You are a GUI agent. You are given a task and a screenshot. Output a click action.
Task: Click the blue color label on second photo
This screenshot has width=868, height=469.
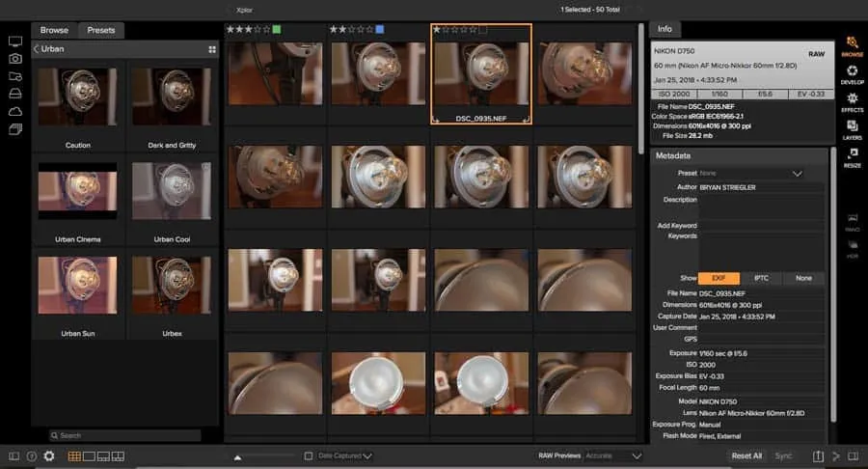click(x=380, y=29)
